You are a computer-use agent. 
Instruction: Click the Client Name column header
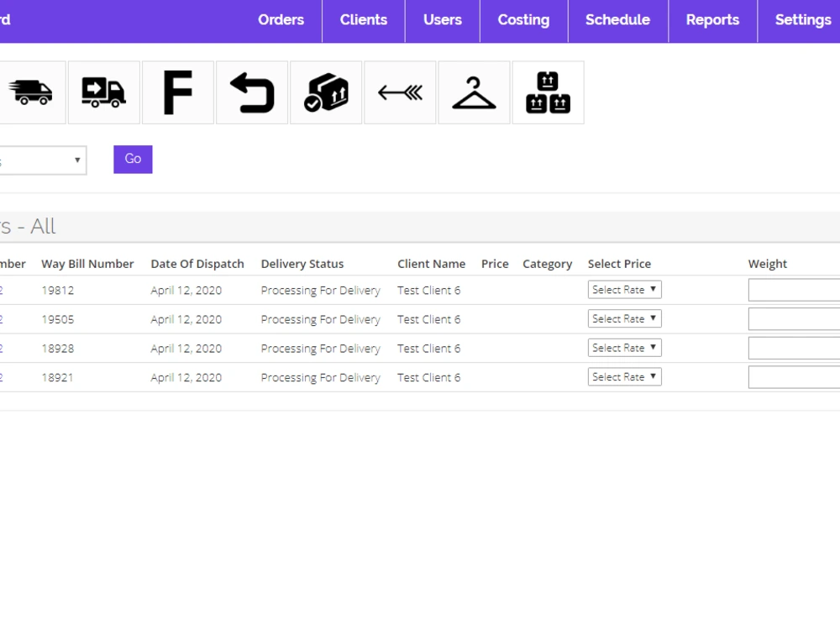point(431,264)
